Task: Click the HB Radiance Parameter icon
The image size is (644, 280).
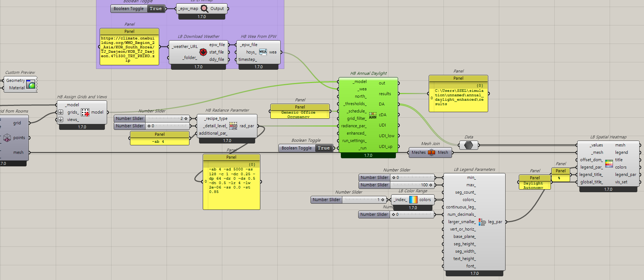Action: [233, 126]
